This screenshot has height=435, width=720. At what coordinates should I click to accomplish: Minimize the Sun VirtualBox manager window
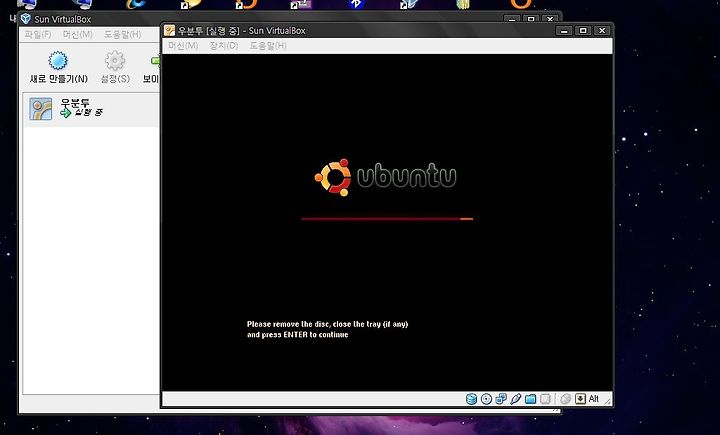(x=512, y=19)
